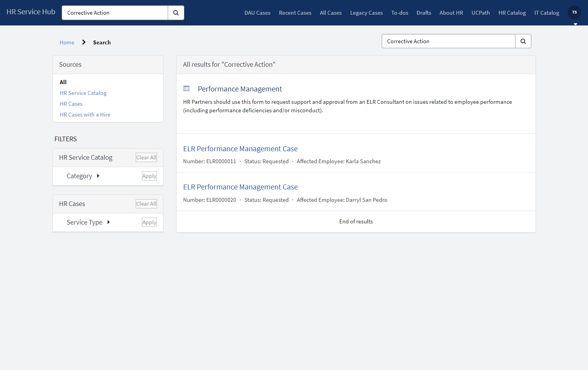The image size is (588, 370).
Task: Focus the page-level search input field
Action: click(448, 41)
